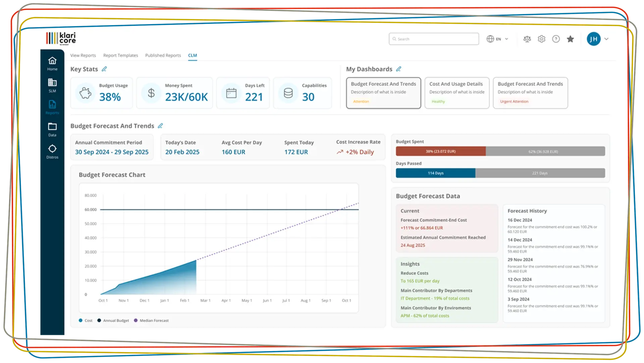Click the '+2% Daily' rate value
The width and height of the screenshot is (644, 363).
click(360, 152)
